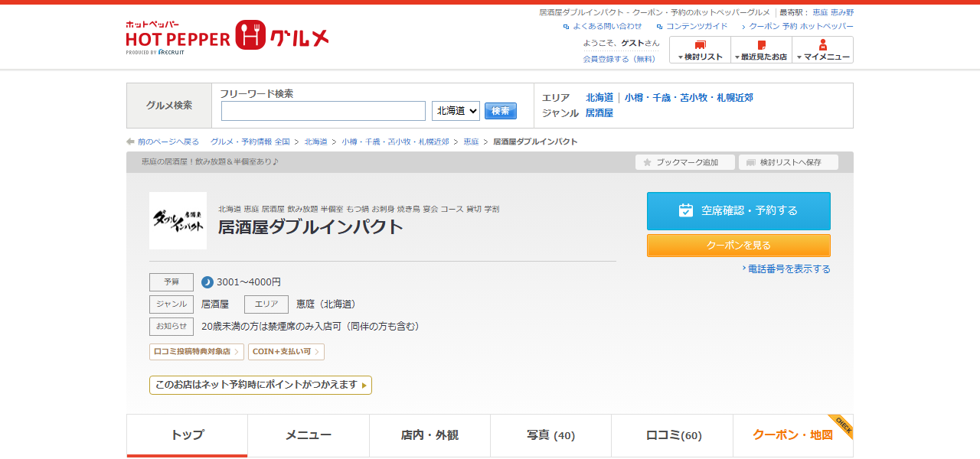This screenshot has height=459, width=980.
Task: Click the restaurant logo thumbnail
Action: 178,220
